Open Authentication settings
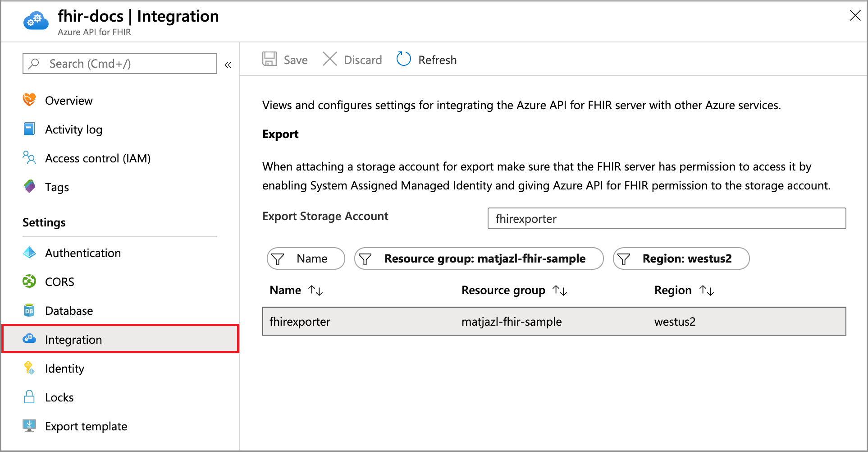This screenshot has width=868, height=452. pos(83,253)
